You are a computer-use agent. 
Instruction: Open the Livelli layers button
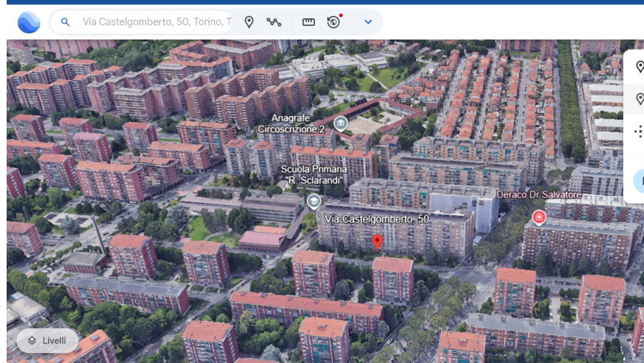click(x=47, y=340)
